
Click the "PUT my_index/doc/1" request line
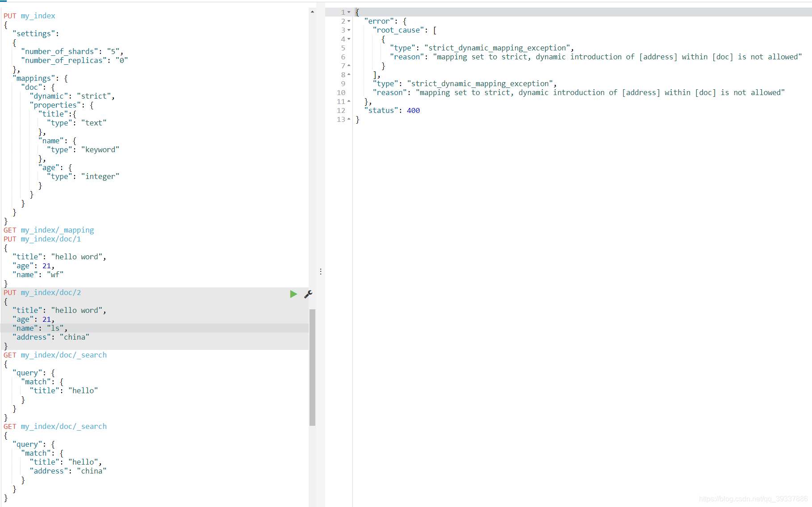pos(42,239)
